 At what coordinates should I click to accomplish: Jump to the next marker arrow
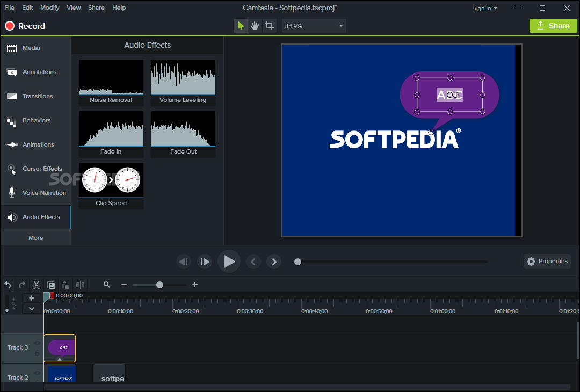pos(274,262)
